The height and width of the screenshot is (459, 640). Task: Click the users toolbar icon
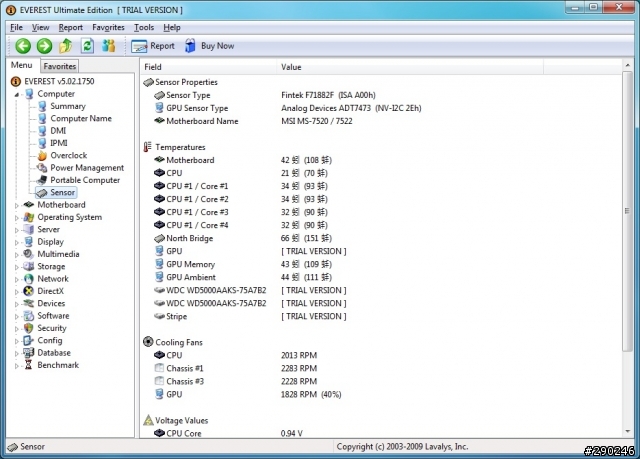click(109, 46)
